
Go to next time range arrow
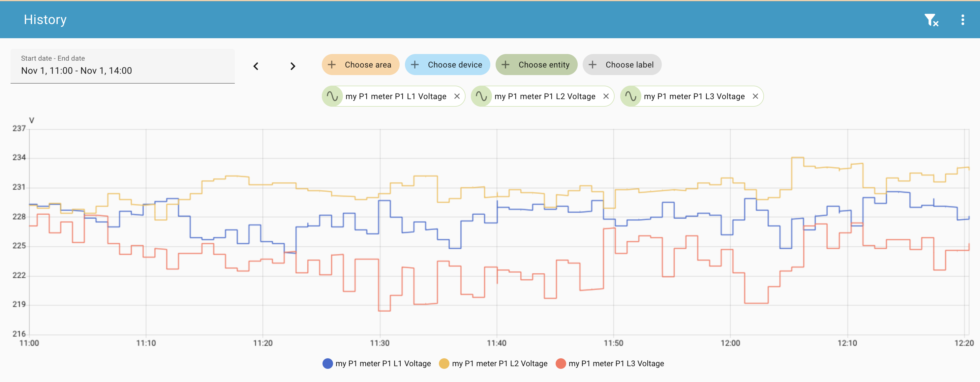292,66
